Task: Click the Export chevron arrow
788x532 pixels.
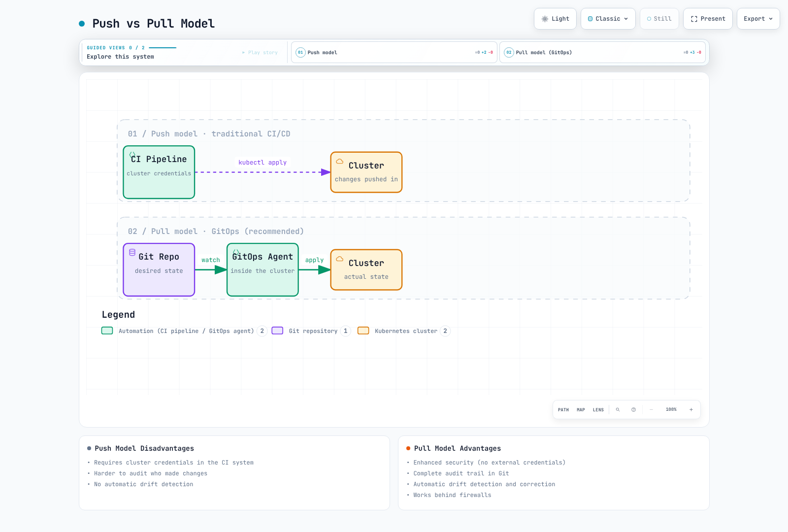Action: [771, 19]
